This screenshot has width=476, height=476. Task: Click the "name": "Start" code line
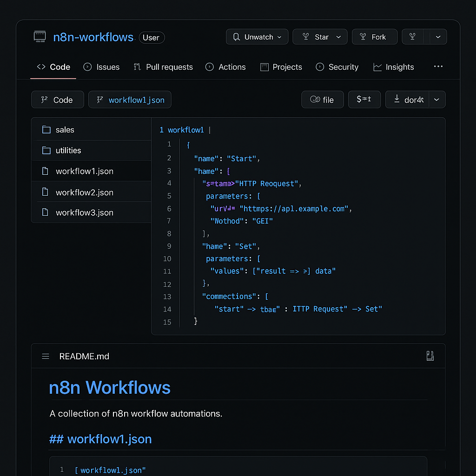[227, 159]
